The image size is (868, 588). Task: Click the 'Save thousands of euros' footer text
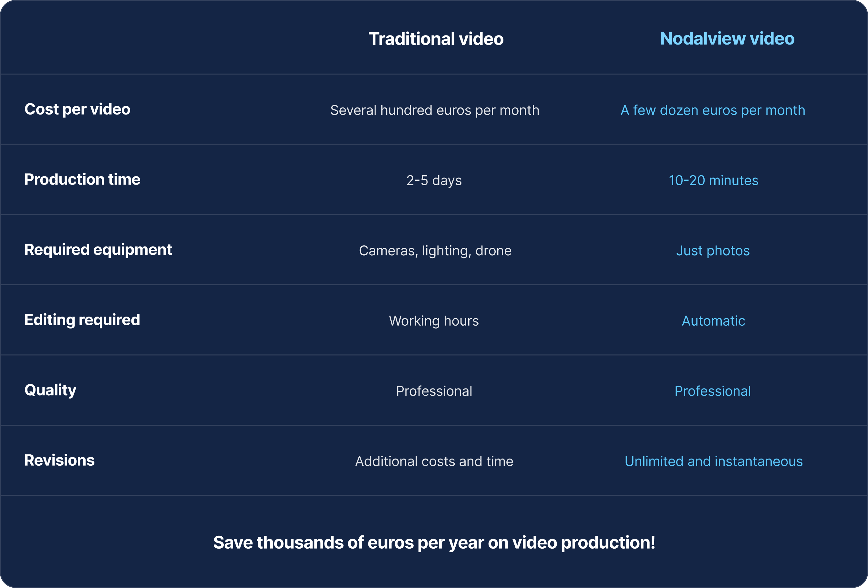click(434, 542)
